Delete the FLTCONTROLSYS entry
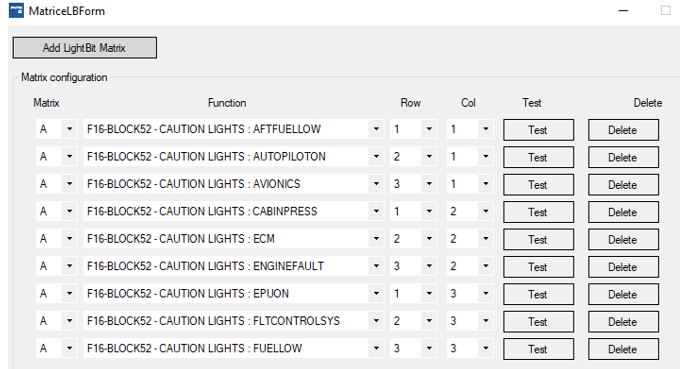Image resolution: width=680 pixels, height=369 pixels. coord(623,322)
